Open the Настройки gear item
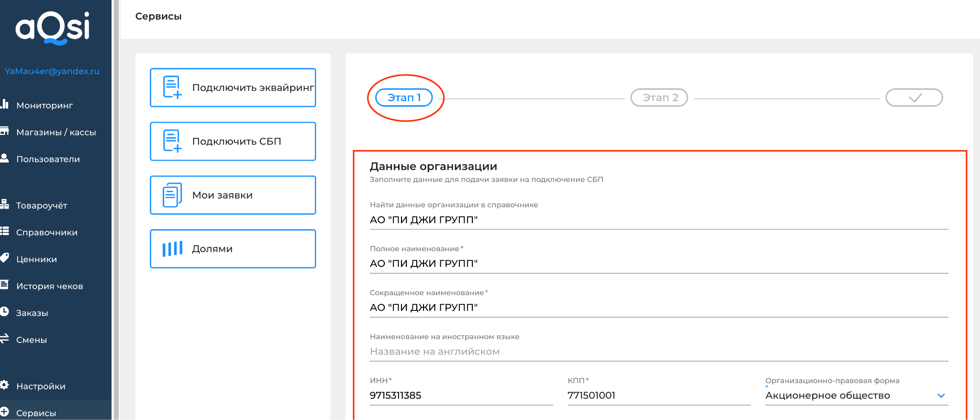 pyautogui.click(x=41, y=386)
